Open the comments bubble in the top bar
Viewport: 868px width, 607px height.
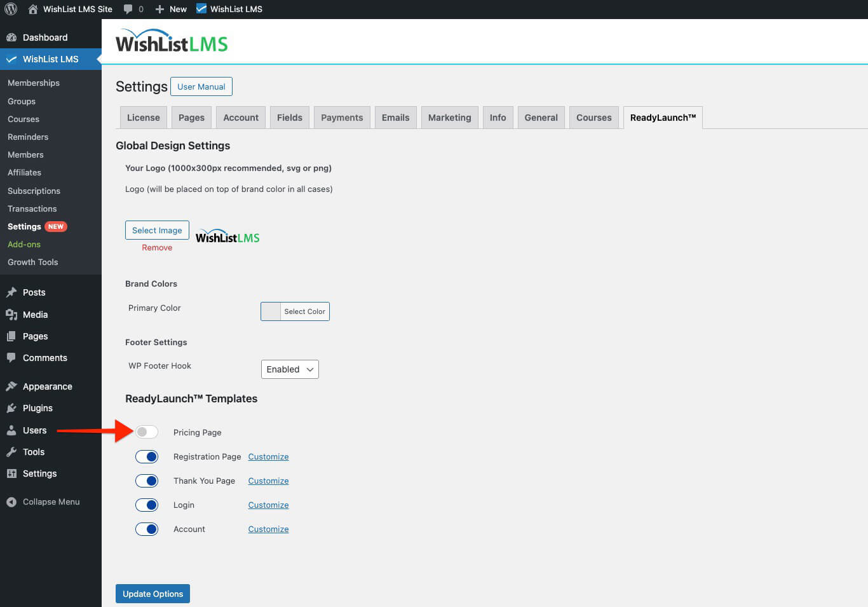click(129, 8)
